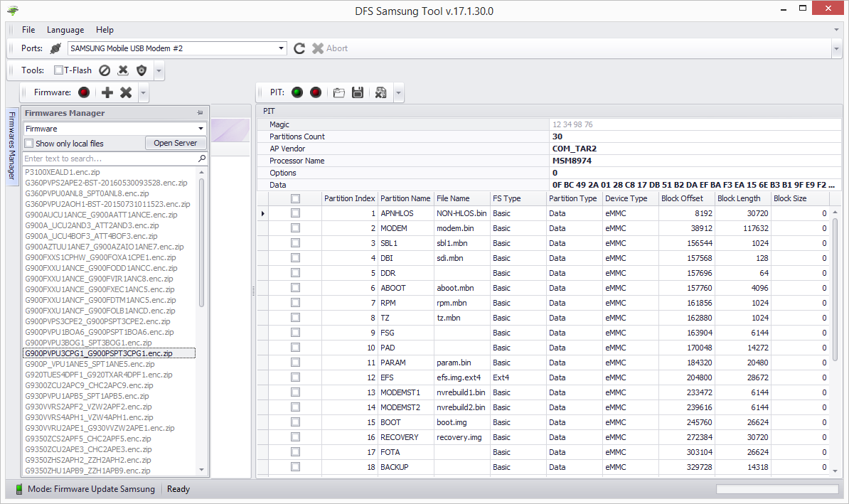Expand the Ports toolbar overflow arrow
The height and width of the screenshot is (504, 849).
click(836, 48)
